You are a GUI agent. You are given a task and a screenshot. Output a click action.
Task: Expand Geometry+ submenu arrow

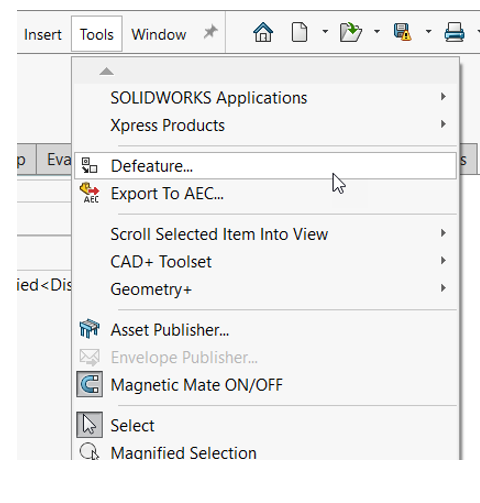(x=443, y=288)
